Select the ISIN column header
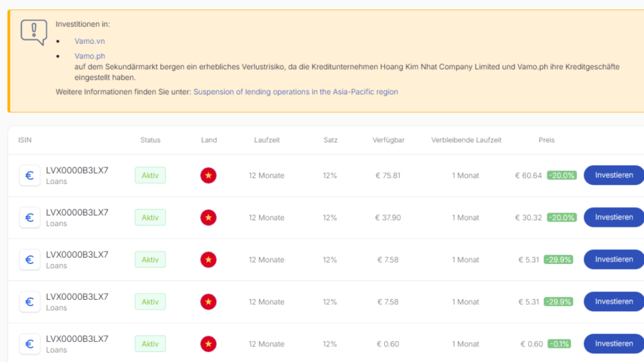The width and height of the screenshot is (644, 362). (x=25, y=140)
